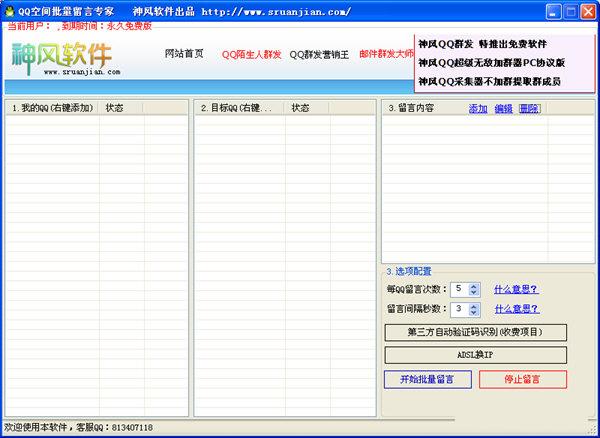
Task: Open ad line 神风QQ采集器不加群提取群成员
Action: [489, 81]
